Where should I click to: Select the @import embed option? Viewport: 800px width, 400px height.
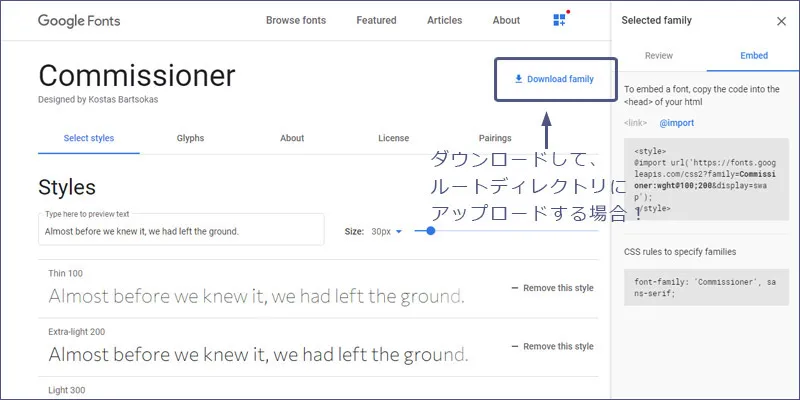point(676,123)
